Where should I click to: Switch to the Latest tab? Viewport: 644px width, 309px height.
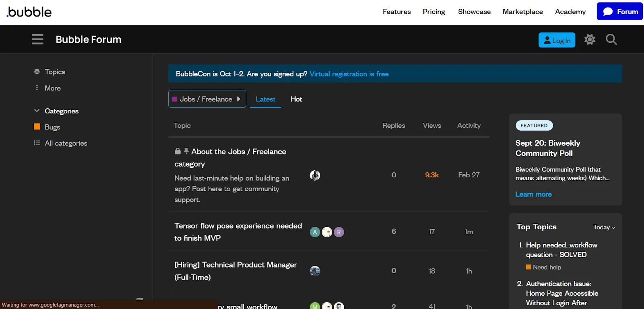pyautogui.click(x=265, y=99)
